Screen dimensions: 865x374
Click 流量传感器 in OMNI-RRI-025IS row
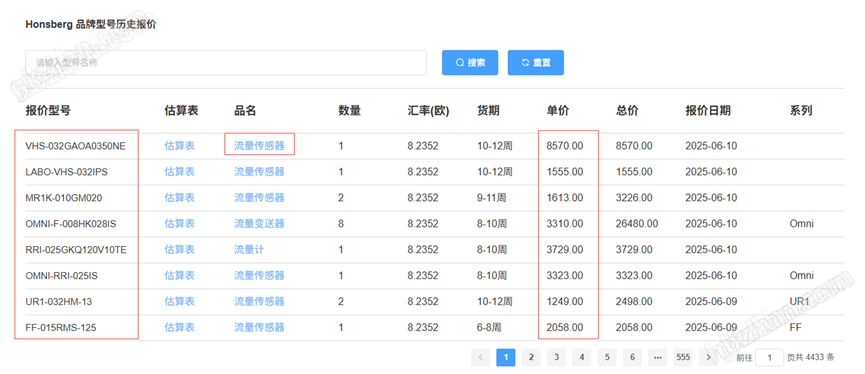pyautogui.click(x=259, y=276)
